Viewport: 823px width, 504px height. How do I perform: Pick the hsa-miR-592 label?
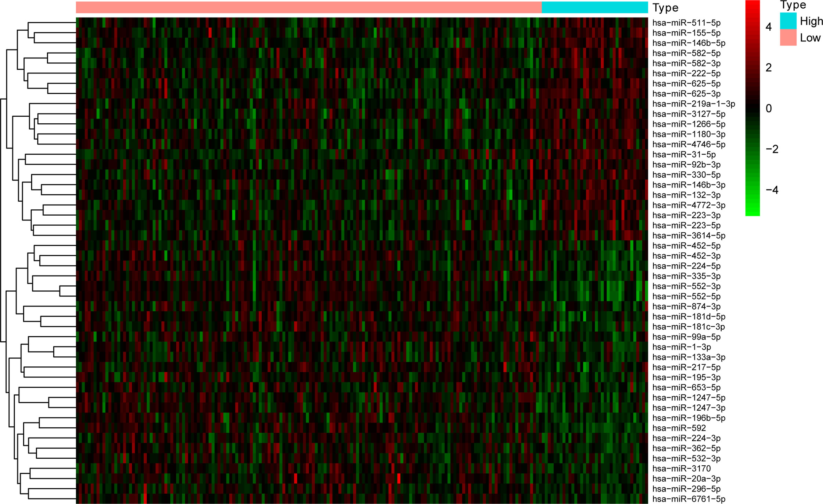point(679,428)
